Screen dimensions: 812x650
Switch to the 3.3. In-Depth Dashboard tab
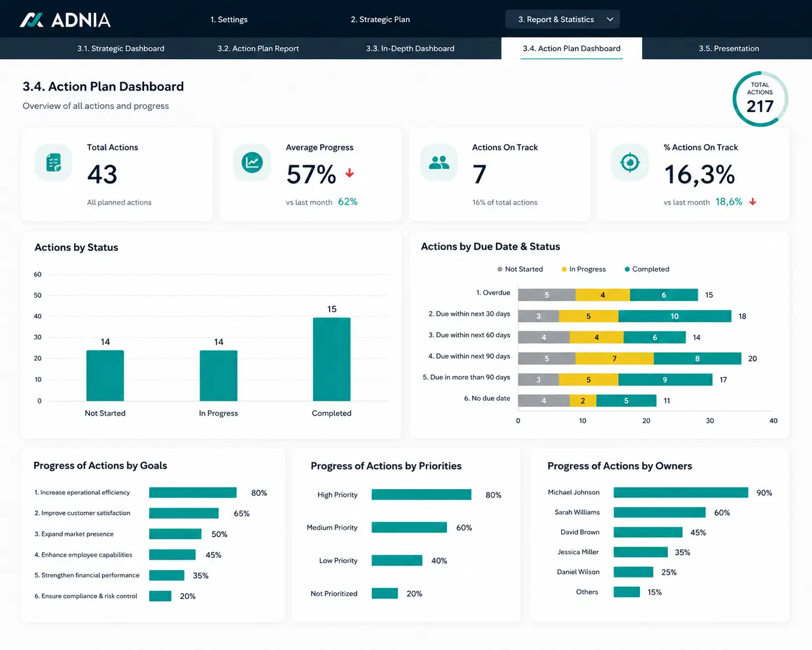pos(410,49)
